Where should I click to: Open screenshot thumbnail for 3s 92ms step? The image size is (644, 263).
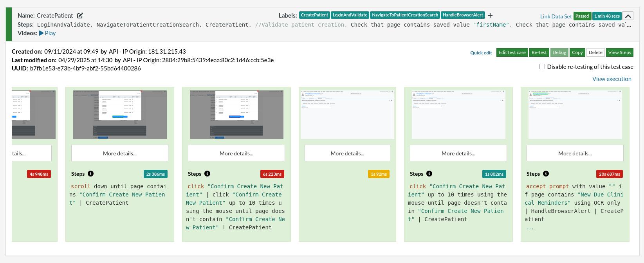347,115
